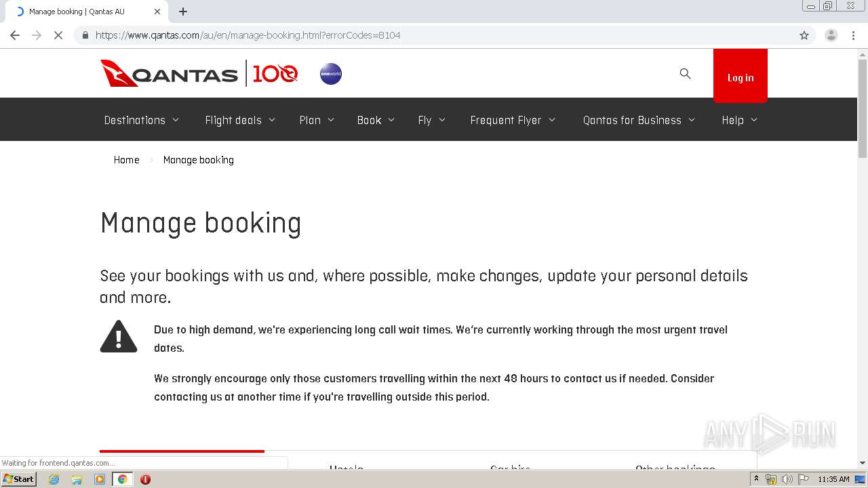Click the Manage booking page heading
The height and width of the screenshot is (488, 868).
point(201,223)
